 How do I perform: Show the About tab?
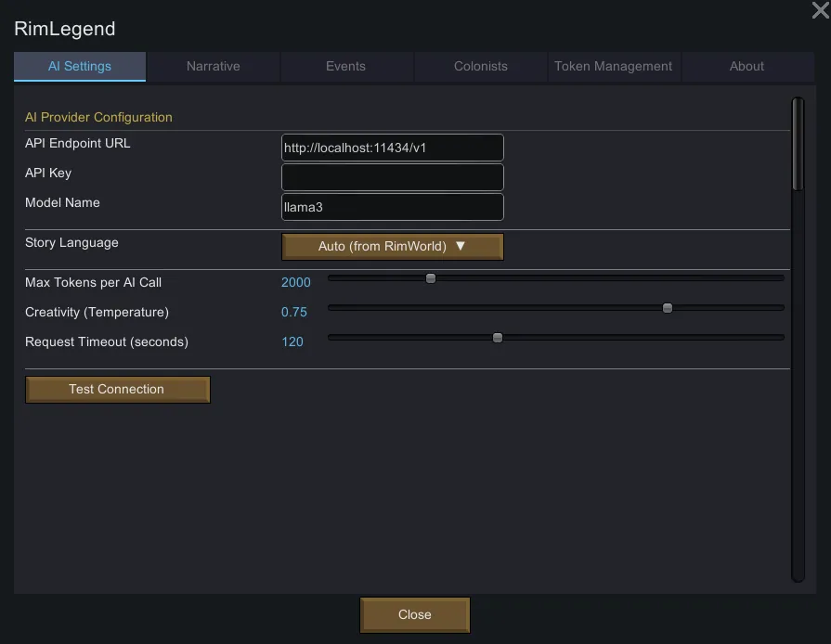tap(747, 67)
